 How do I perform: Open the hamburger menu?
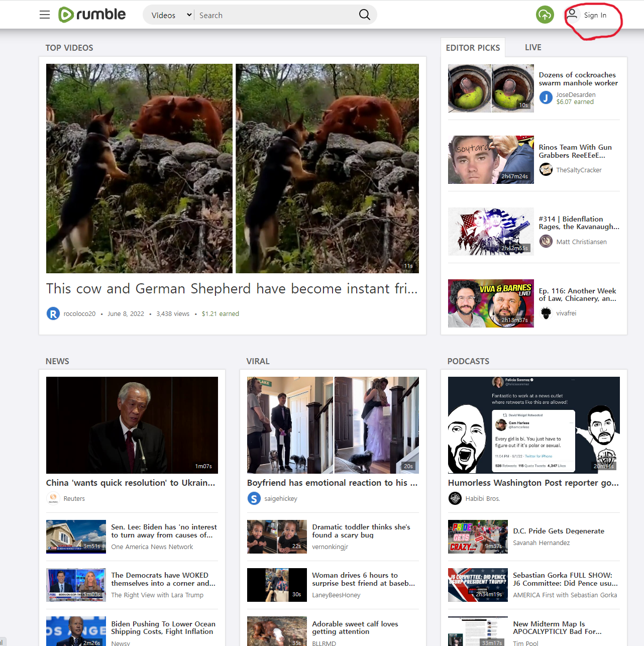point(45,15)
